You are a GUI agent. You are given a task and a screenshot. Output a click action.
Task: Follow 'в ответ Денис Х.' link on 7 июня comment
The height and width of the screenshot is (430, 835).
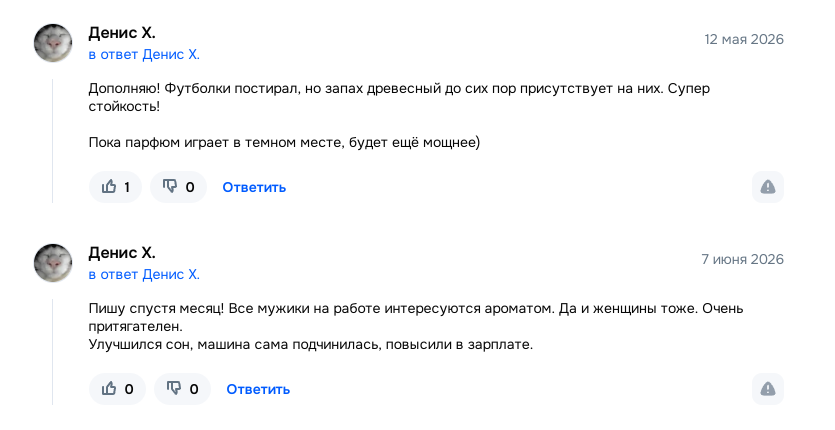point(144,274)
